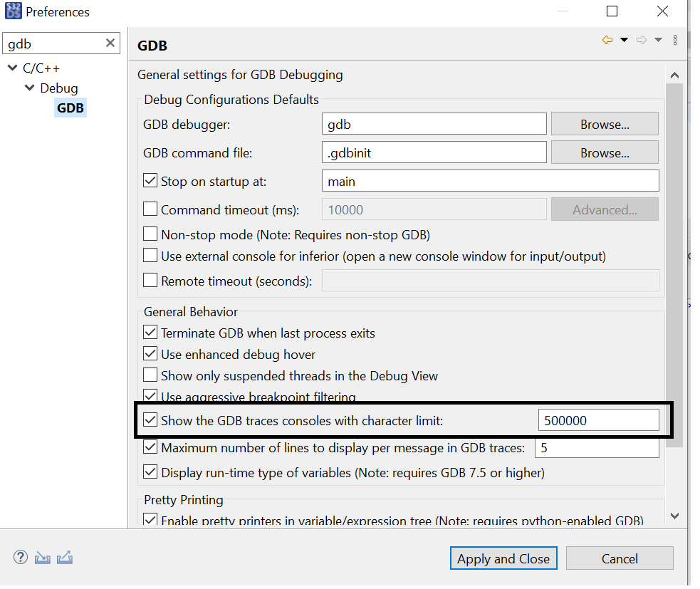This screenshot has height=589, width=700.
Task: Click Apply and Close button
Action: point(503,558)
